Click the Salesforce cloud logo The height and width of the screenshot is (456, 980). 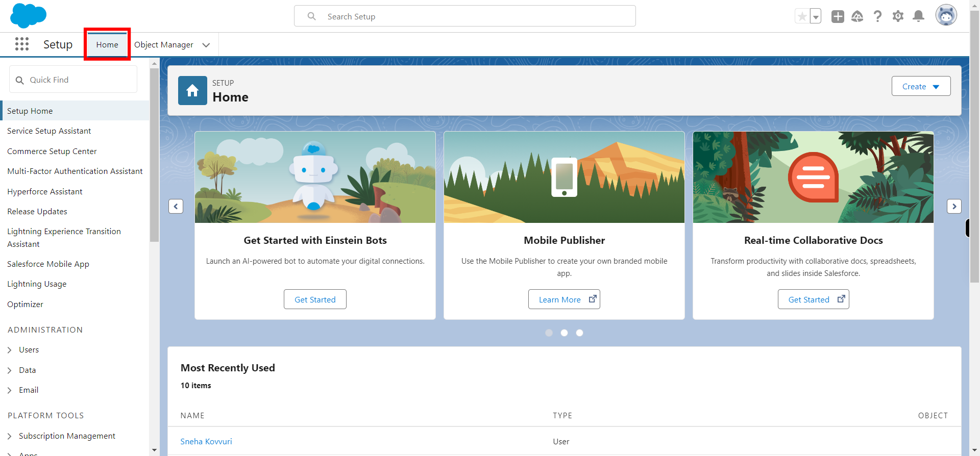[x=28, y=15]
